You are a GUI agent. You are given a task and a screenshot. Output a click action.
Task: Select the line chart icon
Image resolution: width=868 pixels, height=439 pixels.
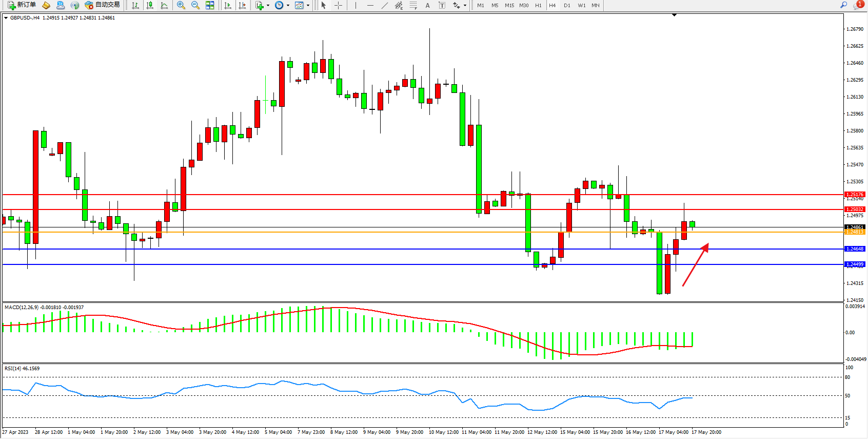(164, 5)
